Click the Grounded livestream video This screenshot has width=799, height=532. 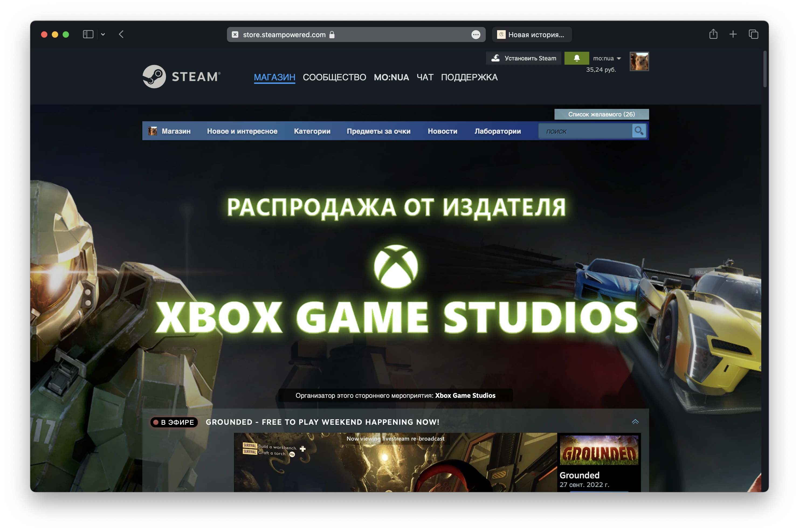pos(395,462)
